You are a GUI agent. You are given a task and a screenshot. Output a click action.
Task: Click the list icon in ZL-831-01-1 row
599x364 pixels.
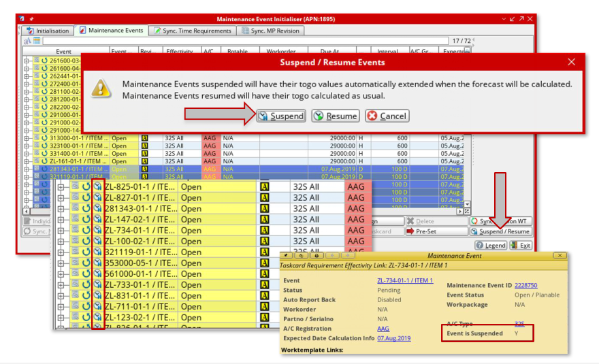point(76,295)
